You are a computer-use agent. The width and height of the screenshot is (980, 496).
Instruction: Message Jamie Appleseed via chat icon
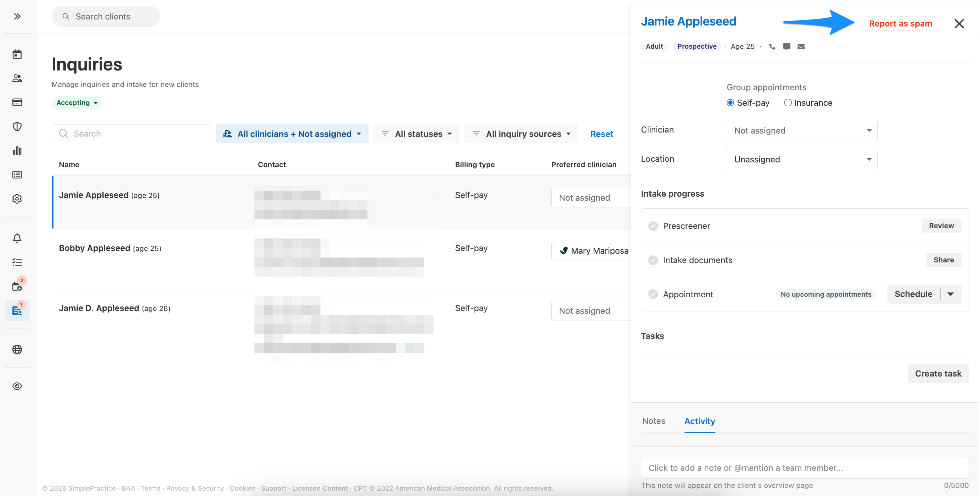pos(787,46)
